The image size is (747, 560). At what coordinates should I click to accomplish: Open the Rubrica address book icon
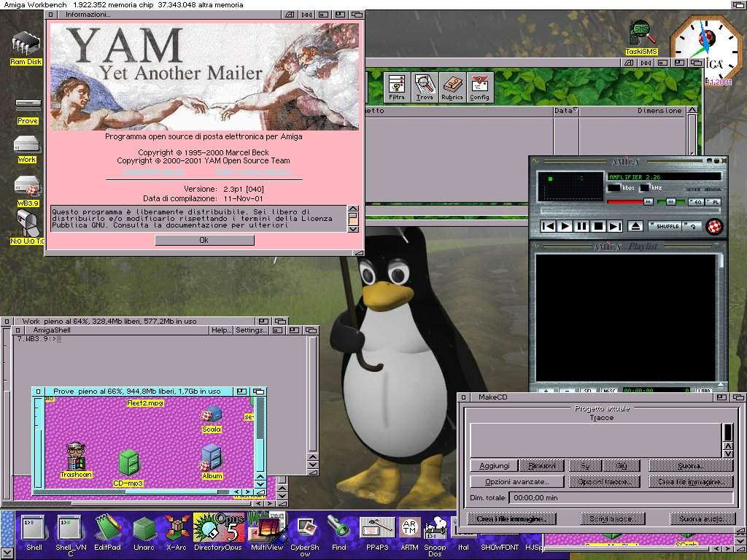[x=452, y=87]
